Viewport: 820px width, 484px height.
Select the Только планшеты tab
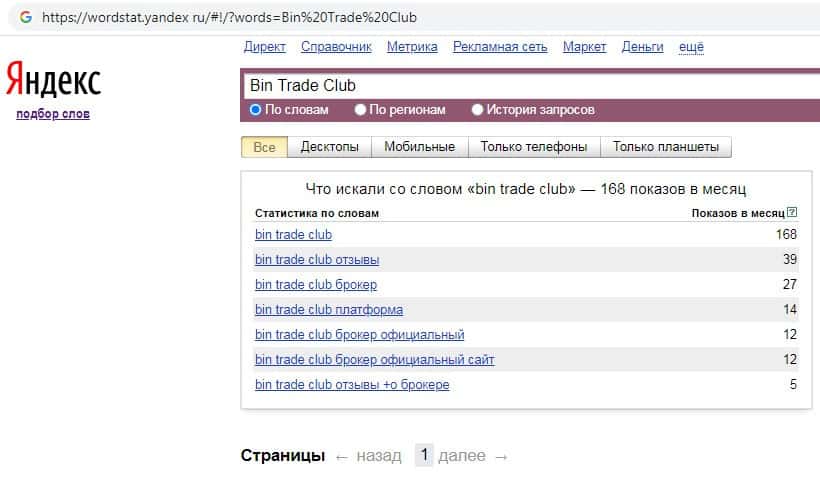click(665, 147)
